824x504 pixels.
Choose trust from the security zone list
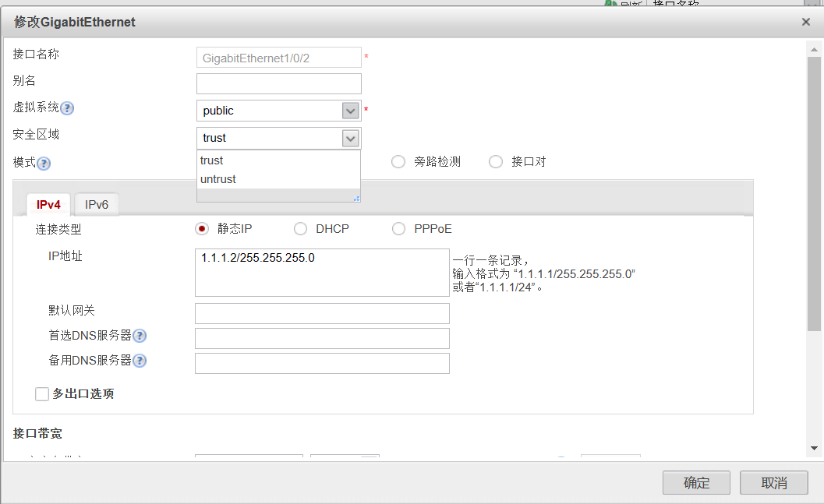[278, 160]
